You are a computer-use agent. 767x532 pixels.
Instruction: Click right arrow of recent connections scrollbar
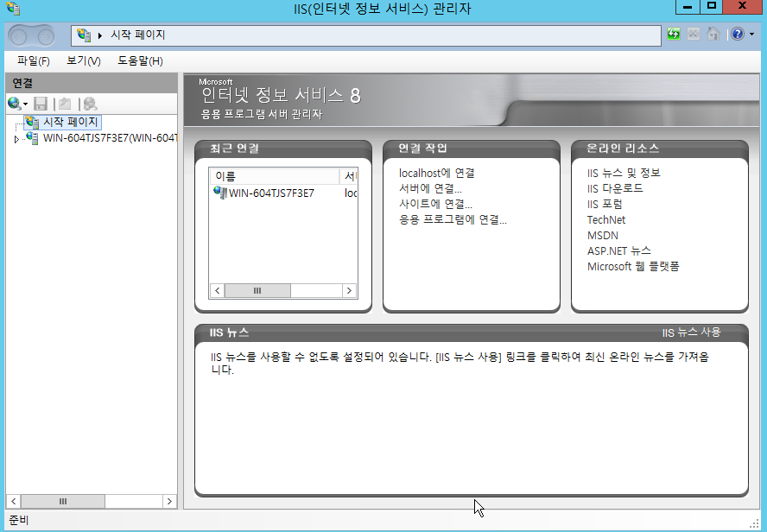349,290
